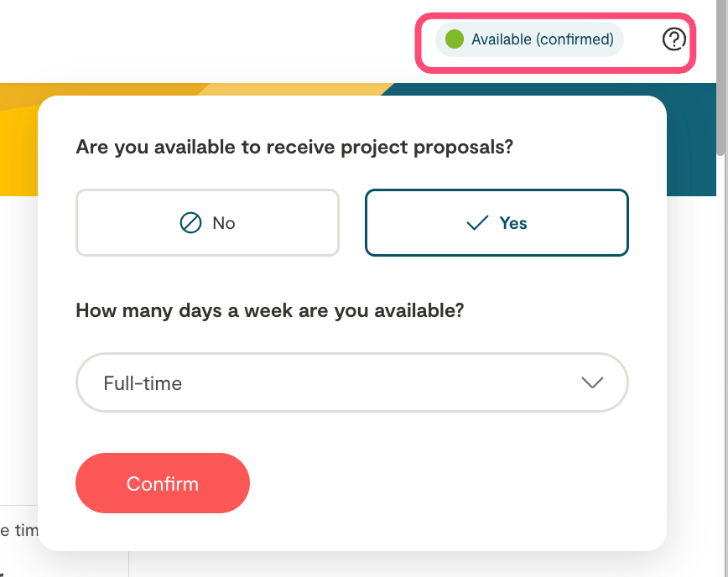Open the "Available (confirmed)" status badge
The height and width of the screenshot is (577, 728).
coord(529,39)
